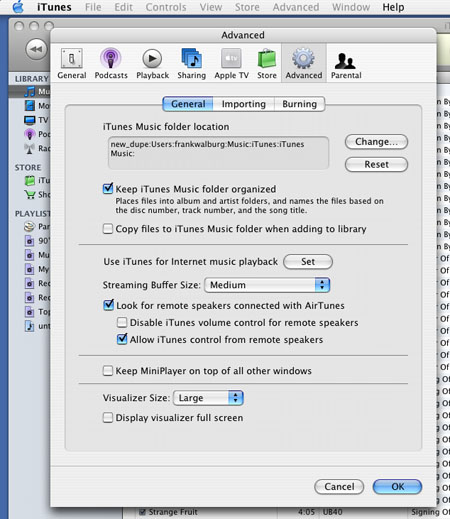Open the Store preferences pane
Image resolution: width=450 pixels, height=519 pixels.
tap(267, 64)
